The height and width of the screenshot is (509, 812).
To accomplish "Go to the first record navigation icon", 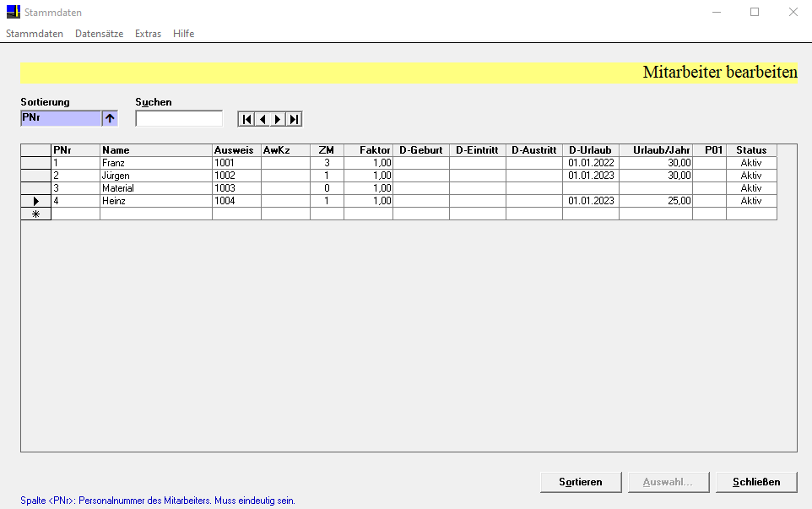I will tap(246, 119).
